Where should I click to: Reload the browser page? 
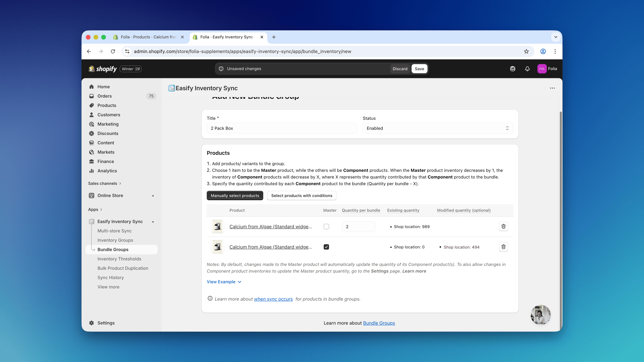[x=113, y=51]
